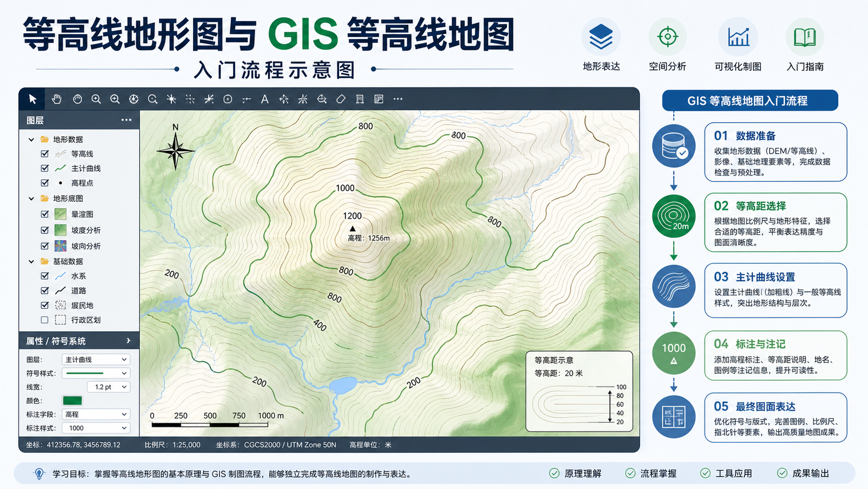Select 工具应用 in bottom bar
The height and width of the screenshot is (489, 868).
pyautogui.click(x=726, y=473)
